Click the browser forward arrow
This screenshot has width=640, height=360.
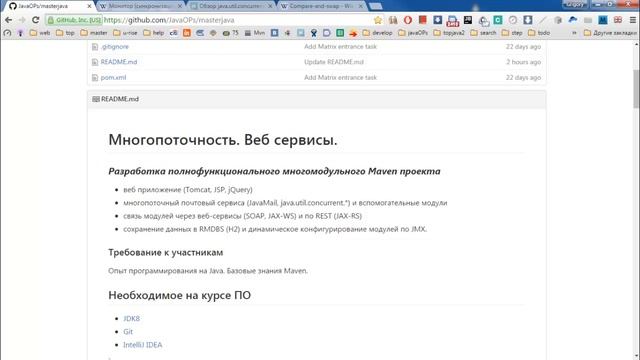[x=22, y=20]
